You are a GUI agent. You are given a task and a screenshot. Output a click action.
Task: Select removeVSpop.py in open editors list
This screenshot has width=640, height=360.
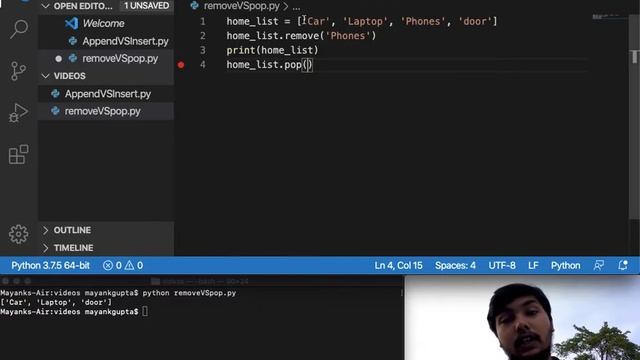click(120, 58)
